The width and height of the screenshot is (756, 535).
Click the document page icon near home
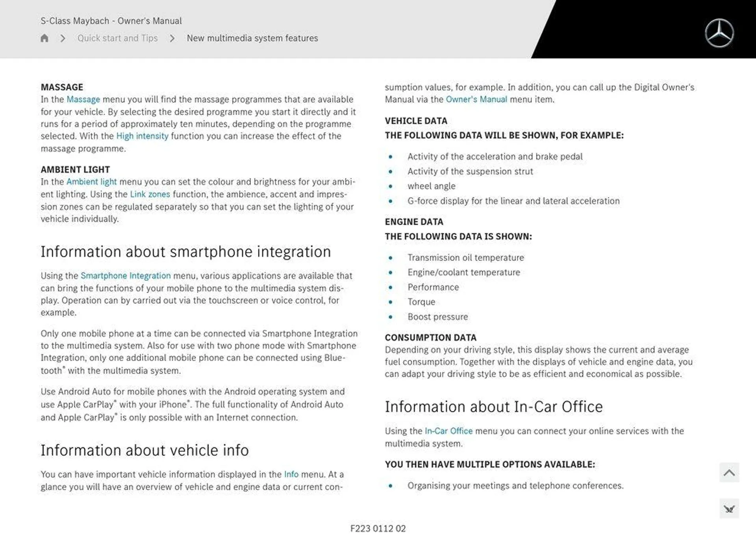click(x=44, y=38)
